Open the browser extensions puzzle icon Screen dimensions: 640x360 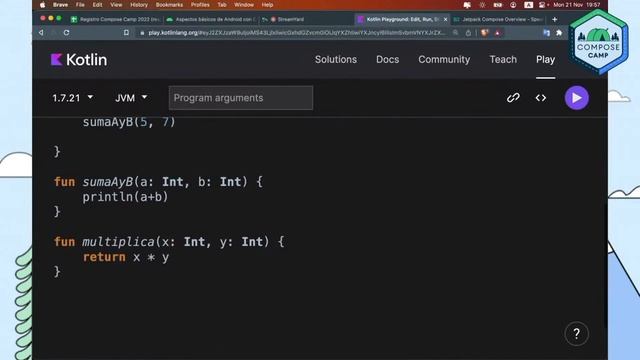(559, 33)
